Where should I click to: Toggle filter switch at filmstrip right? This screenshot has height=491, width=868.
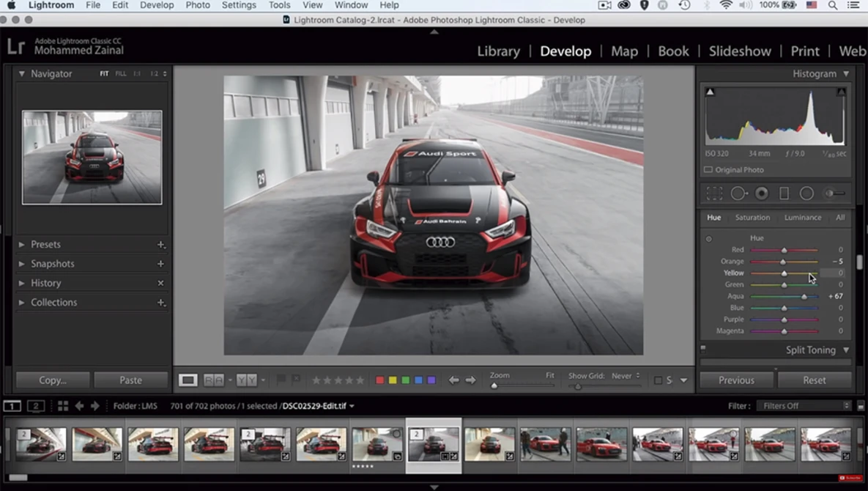click(x=860, y=406)
